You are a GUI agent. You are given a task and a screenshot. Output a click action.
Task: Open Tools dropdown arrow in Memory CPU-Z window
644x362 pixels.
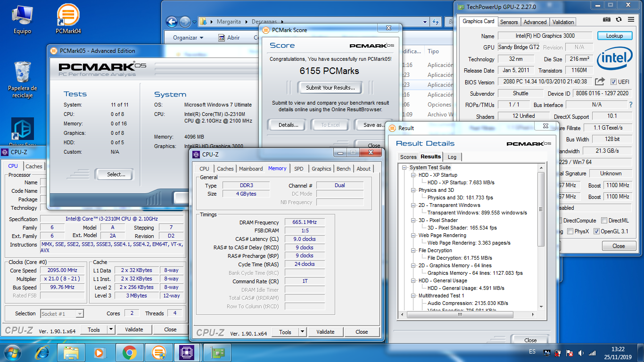coord(302,332)
